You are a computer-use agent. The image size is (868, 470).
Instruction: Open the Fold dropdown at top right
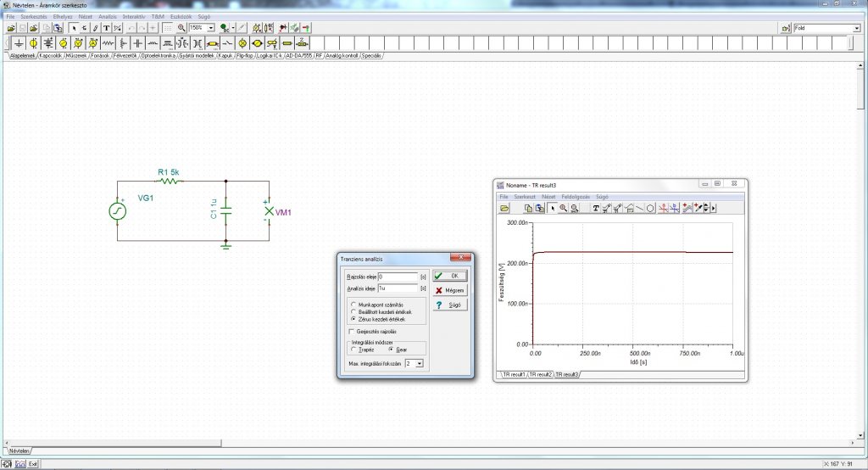coord(856,28)
